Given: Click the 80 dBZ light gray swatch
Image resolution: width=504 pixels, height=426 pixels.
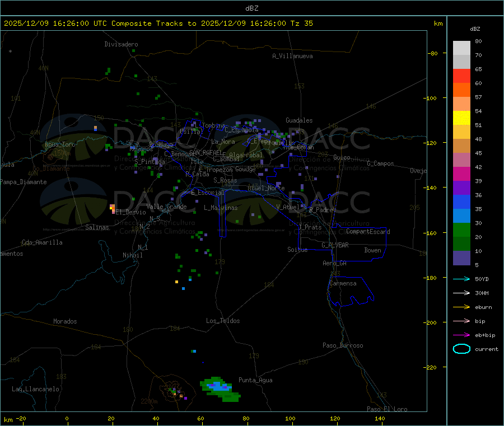Looking at the screenshot, I should coord(461,48).
